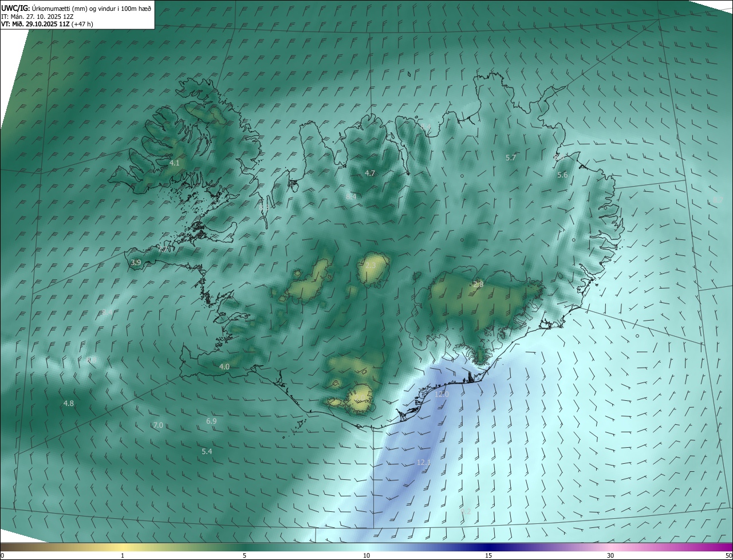Click the 4.8 value over the ocean

(68, 404)
